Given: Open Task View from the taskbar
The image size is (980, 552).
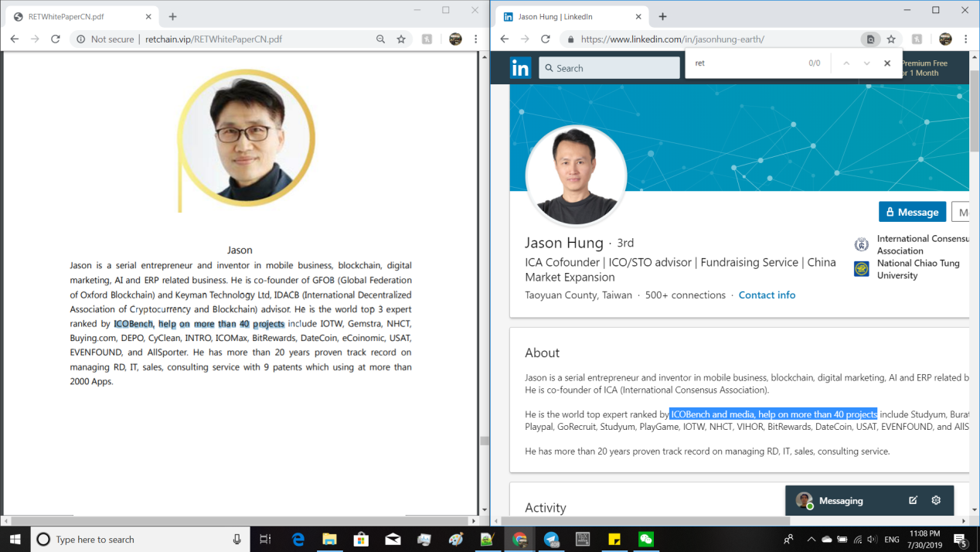Looking at the screenshot, I should (265, 540).
